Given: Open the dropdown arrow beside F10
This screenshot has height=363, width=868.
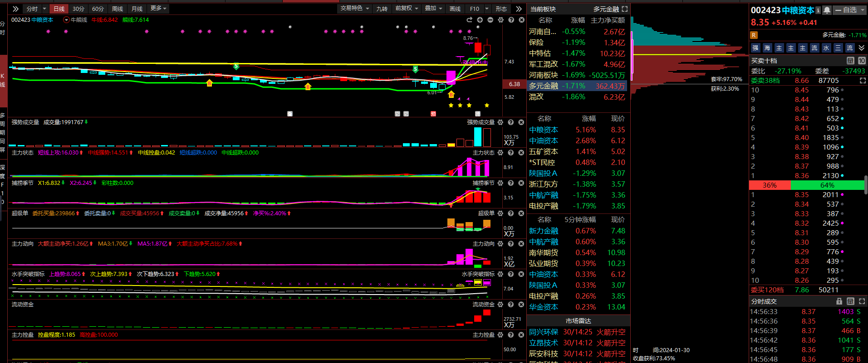Looking at the screenshot, I should point(487,9).
